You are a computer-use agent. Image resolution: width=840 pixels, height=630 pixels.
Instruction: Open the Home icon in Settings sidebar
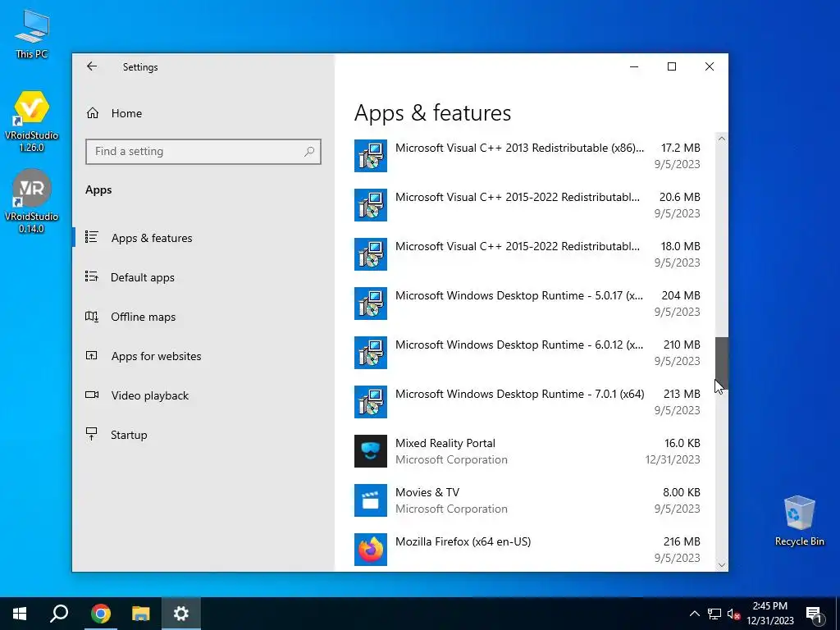[93, 113]
